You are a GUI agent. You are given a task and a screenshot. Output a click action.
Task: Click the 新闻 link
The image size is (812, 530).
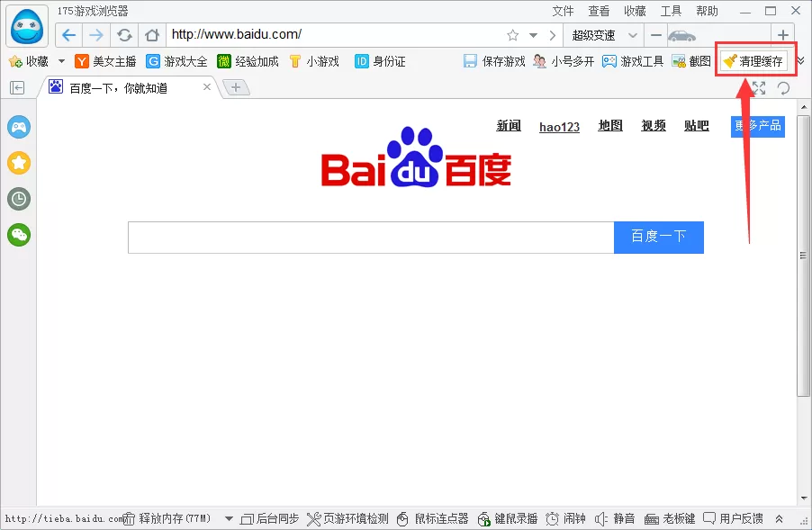(x=509, y=126)
